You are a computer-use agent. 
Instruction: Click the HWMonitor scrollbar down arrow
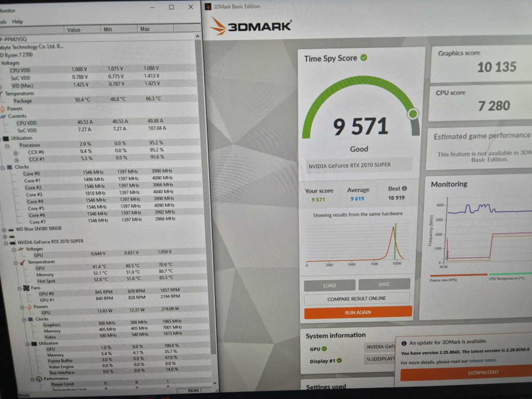[x=215, y=383]
